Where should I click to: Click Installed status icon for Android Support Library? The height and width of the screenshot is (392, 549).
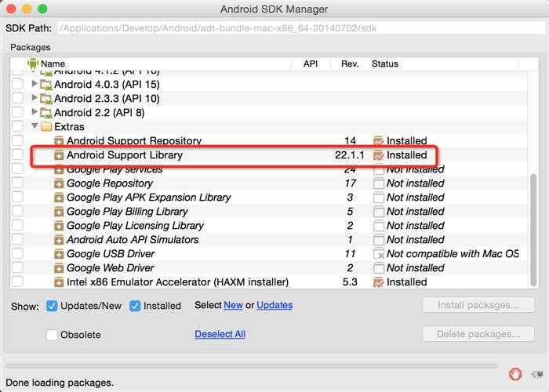(x=379, y=155)
